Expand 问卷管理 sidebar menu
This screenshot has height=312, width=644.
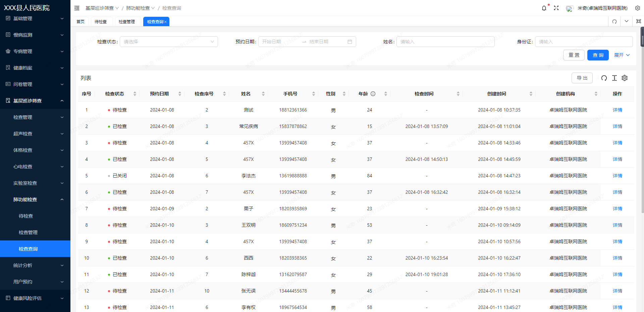click(x=35, y=84)
